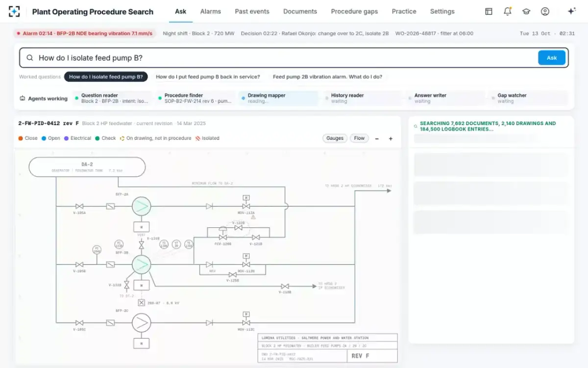Viewport: 588px width, 368px height.
Task: Toggle the Gauges overlay on the drawing
Action: pyautogui.click(x=335, y=138)
